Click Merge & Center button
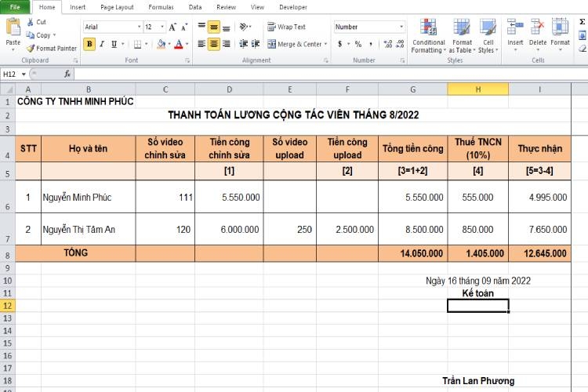The image size is (588, 392). click(295, 44)
